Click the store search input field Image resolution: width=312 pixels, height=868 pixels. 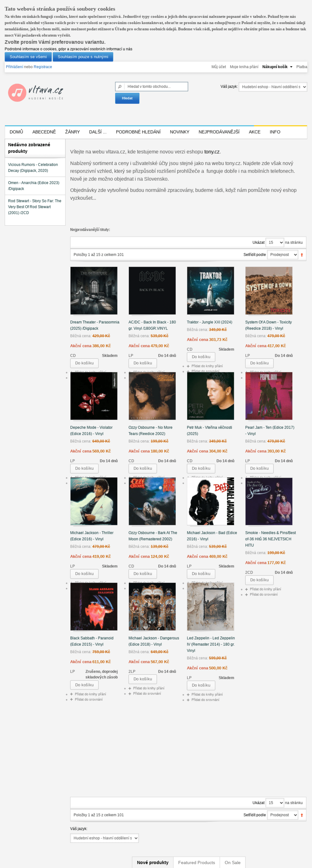[156, 86]
